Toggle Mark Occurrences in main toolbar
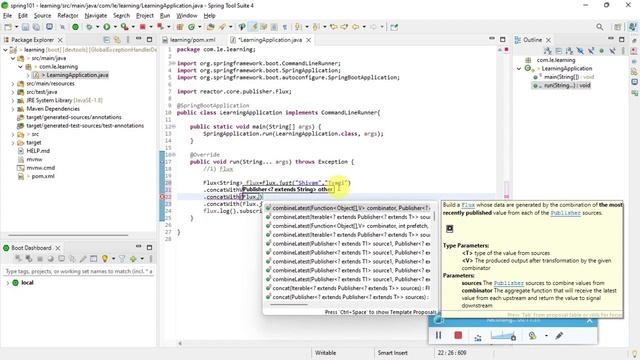 click(254, 27)
